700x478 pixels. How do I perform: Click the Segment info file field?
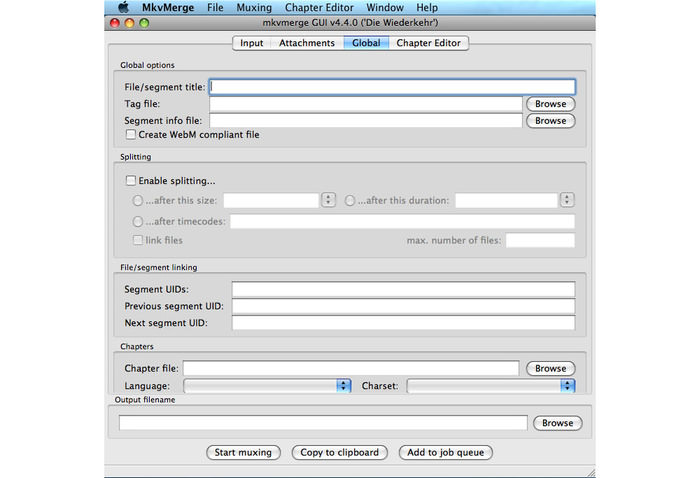tap(366, 121)
